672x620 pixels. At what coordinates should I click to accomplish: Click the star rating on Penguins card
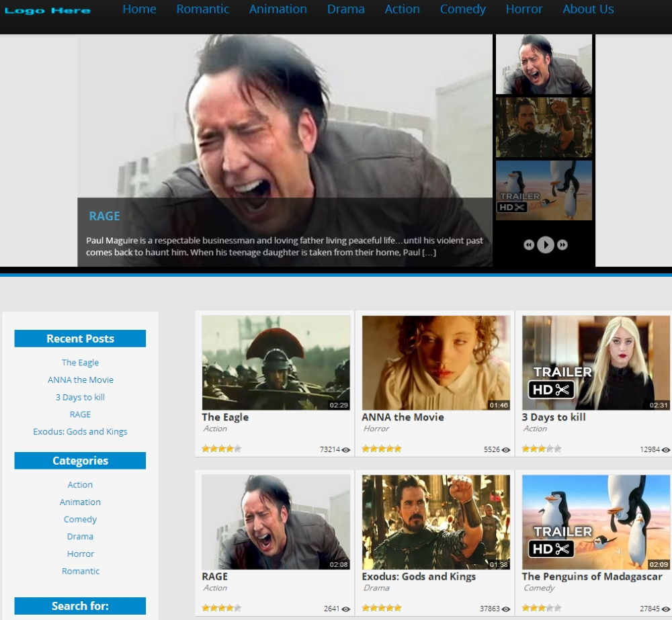(x=542, y=608)
